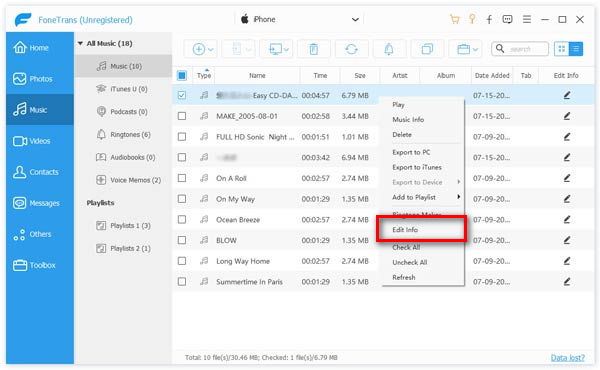Go to Photos in the sidebar
This screenshot has height=370, width=600.
(x=40, y=79)
